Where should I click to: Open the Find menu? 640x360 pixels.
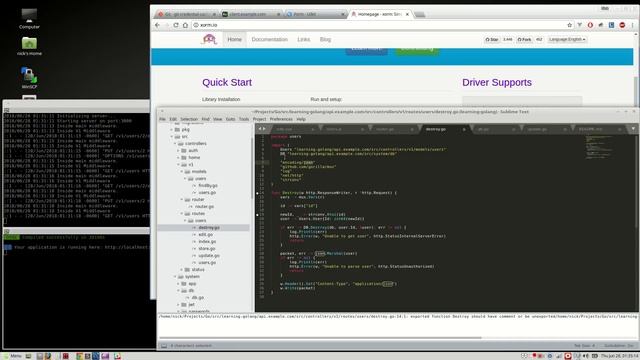point(205,119)
